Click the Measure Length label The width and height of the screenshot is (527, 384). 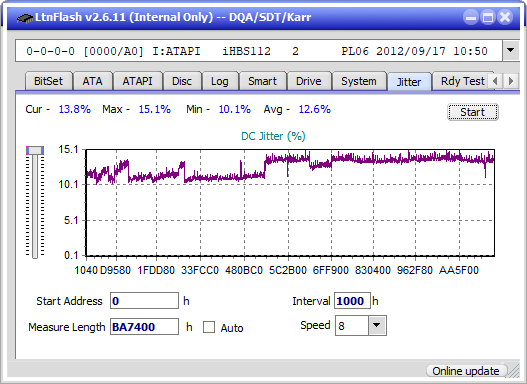coord(67,327)
